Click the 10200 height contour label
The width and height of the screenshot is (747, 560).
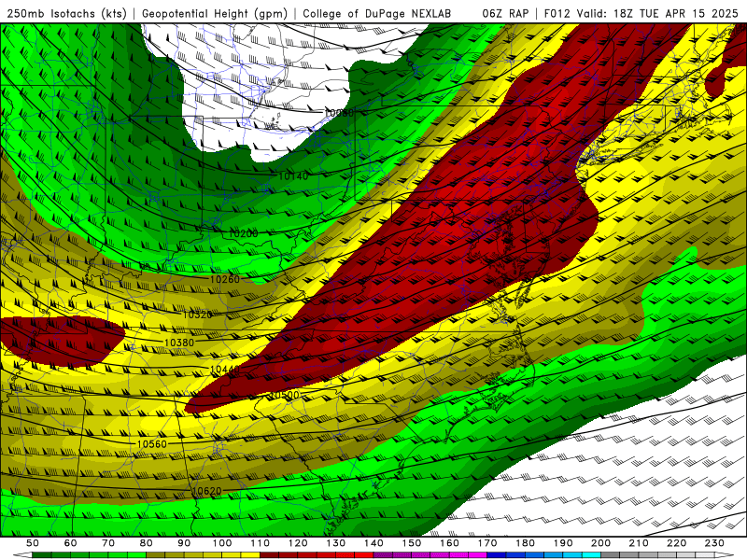click(x=243, y=233)
